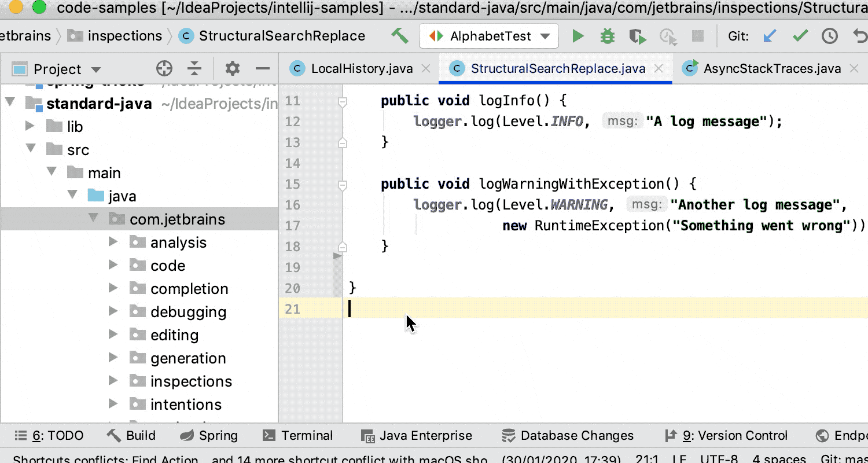Click the crosshair locate-file icon in Project panel
868x463 pixels.
(164, 69)
